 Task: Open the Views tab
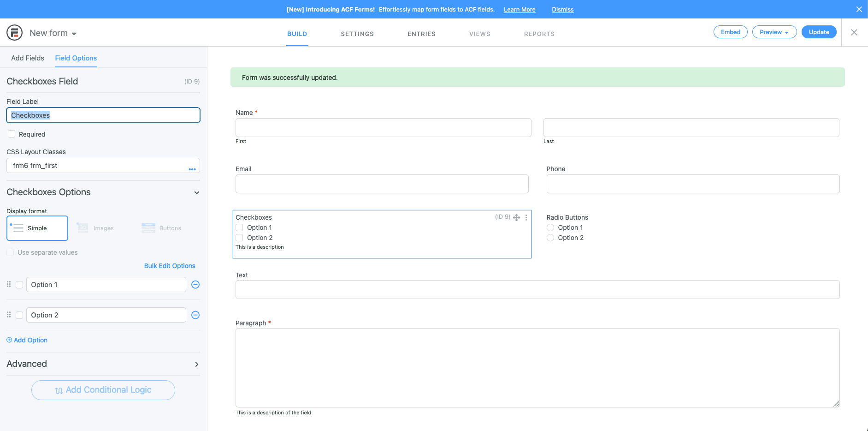480,34
